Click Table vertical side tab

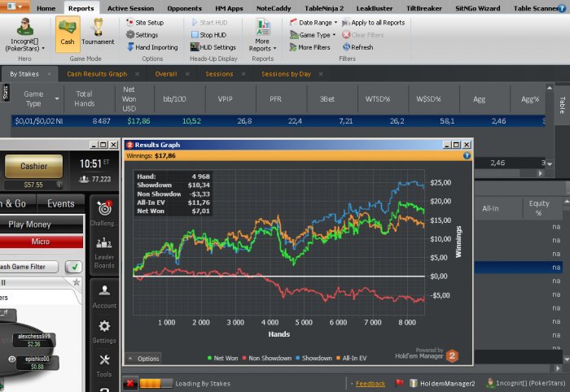pyautogui.click(x=563, y=105)
